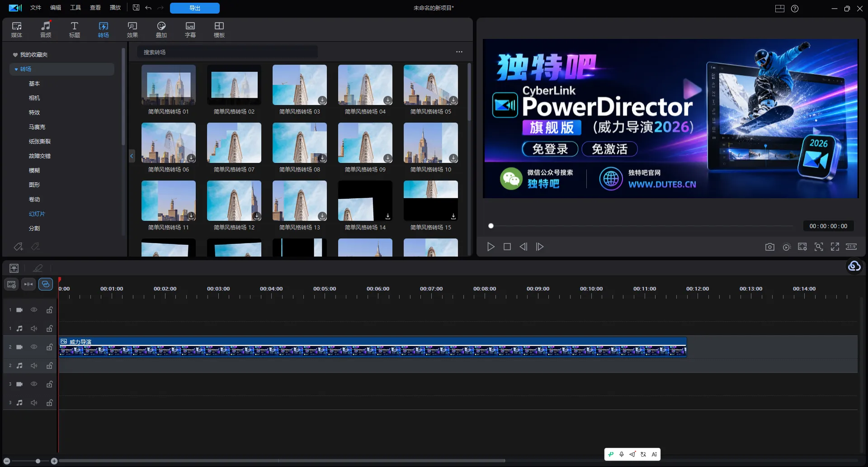Open the help question mark icon
This screenshot has width=868, height=467.
795,9
